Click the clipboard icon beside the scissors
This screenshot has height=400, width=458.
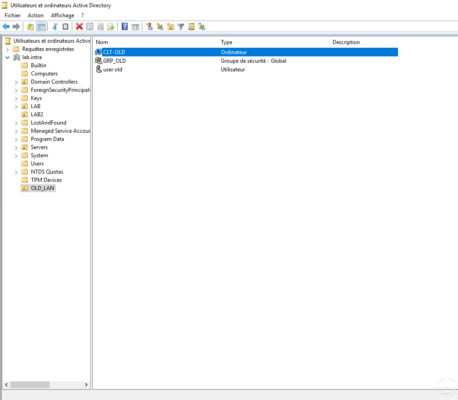coord(66,26)
